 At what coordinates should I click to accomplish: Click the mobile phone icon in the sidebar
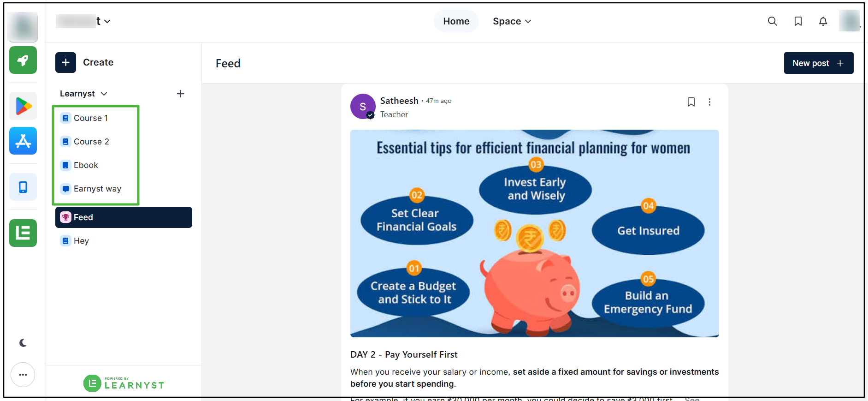[x=23, y=187]
